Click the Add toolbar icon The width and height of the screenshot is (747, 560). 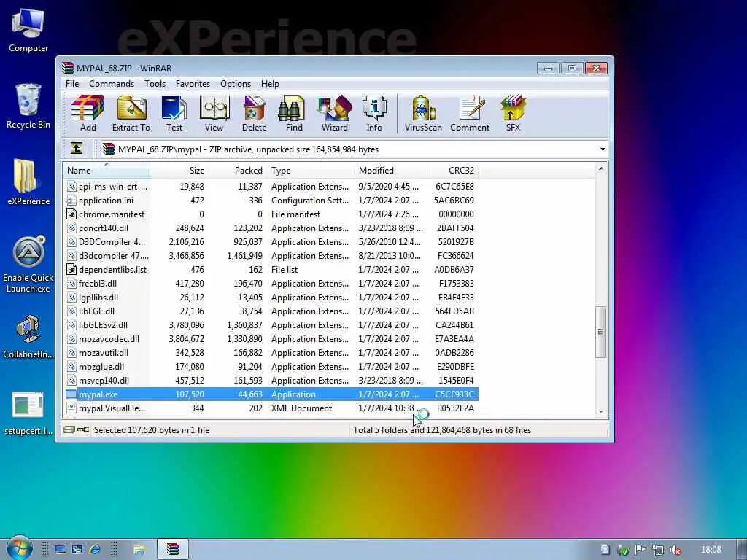[x=88, y=113]
